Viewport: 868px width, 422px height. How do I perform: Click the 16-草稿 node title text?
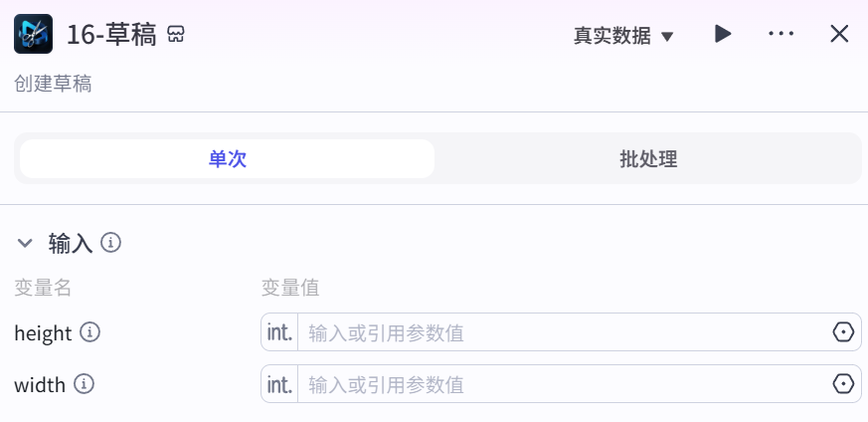[x=111, y=35]
